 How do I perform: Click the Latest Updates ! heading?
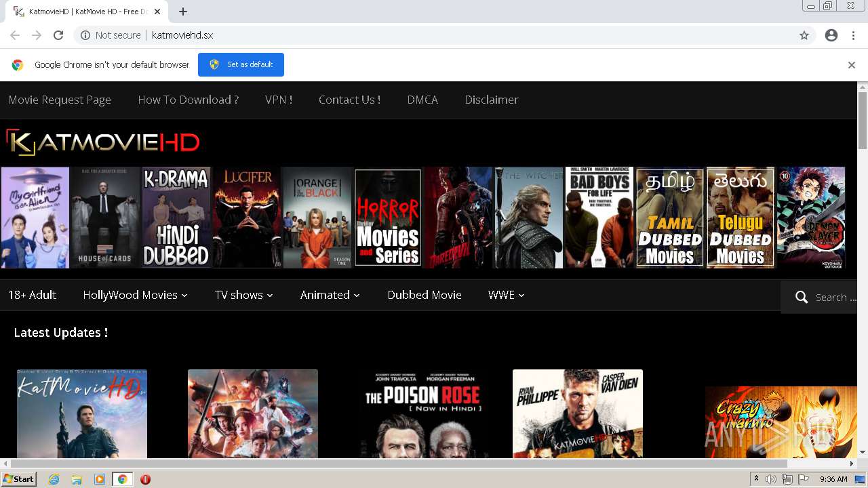(61, 333)
